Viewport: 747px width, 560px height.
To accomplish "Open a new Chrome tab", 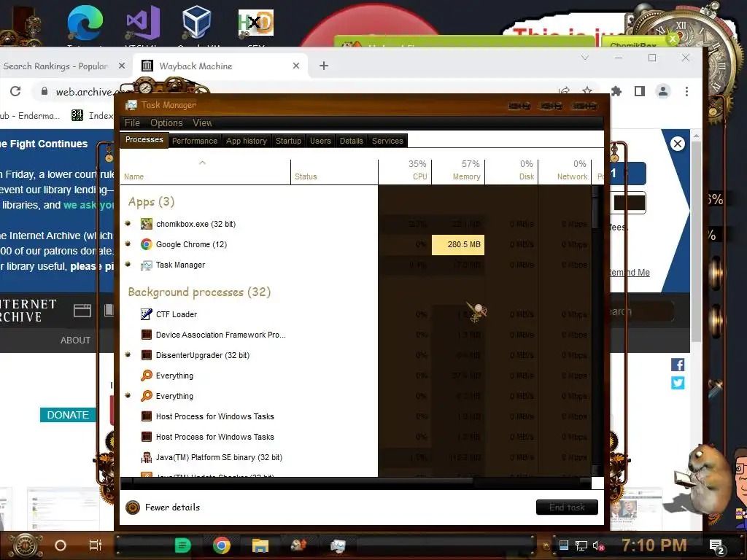I will [324, 66].
